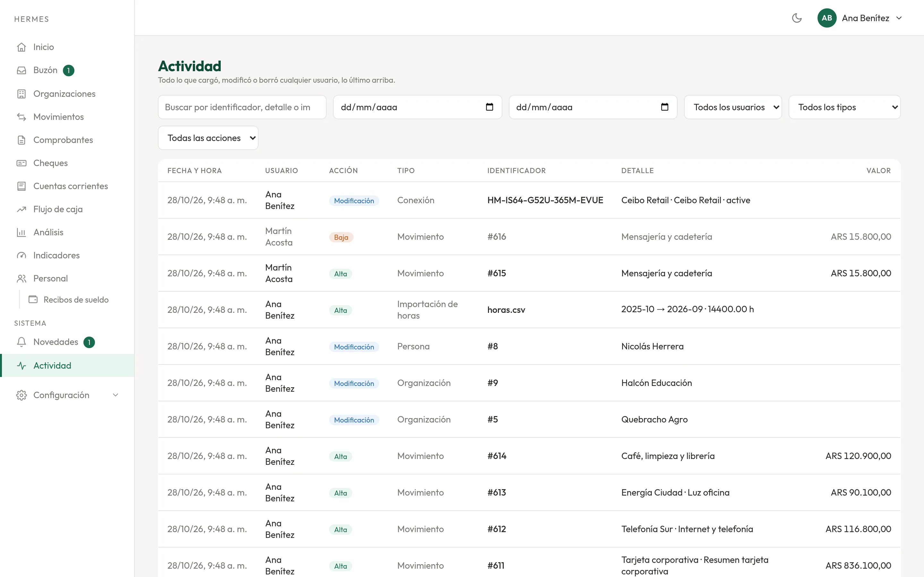Click the Indicadores gauge icon
This screenshot has width=924, height=577.
tap(21, 255)
